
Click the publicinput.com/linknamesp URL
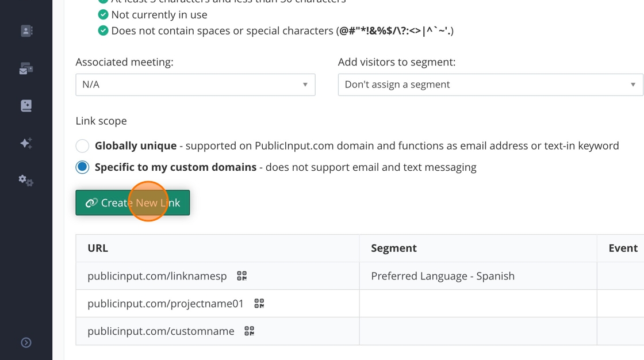[x=157, y=276]
